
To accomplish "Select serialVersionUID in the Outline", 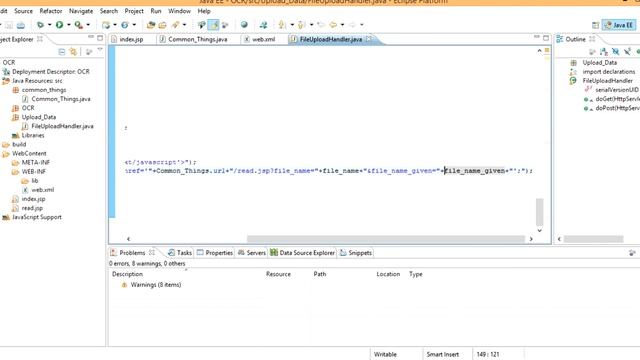I will (x=616, y=90).
